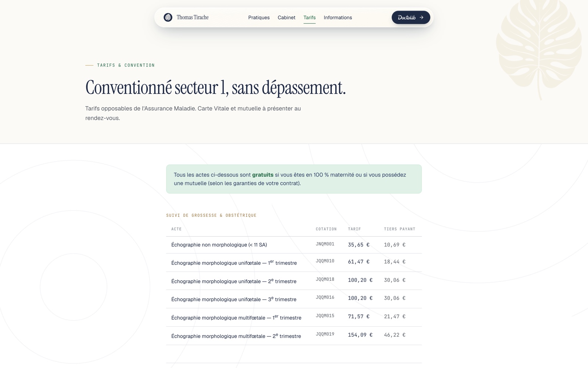Click the 'Tarifs & Convention' section label
The height and width of the screenshot is (368, 588).
126,65
